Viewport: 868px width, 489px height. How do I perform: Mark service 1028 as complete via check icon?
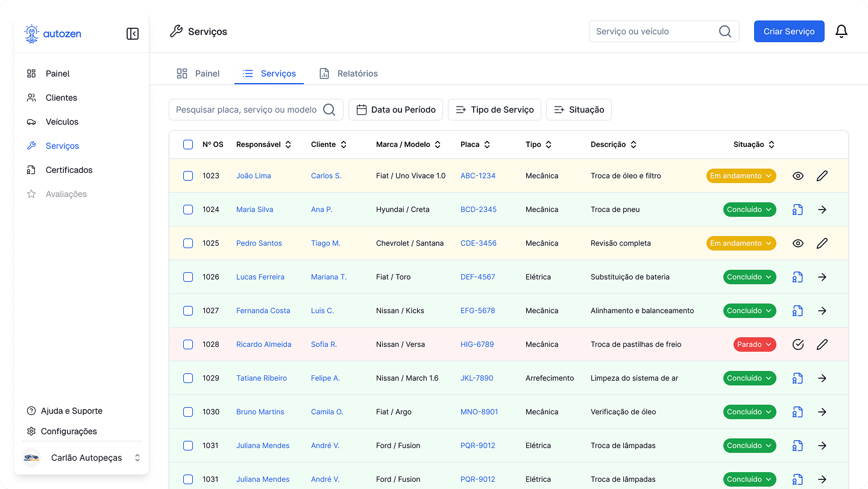[798, 344]
